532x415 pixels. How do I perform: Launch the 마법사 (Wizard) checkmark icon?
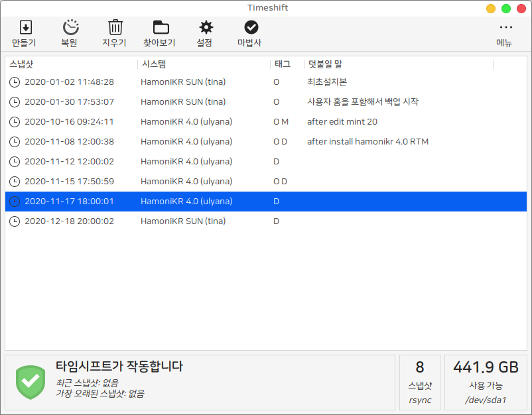tap(250, 28)
